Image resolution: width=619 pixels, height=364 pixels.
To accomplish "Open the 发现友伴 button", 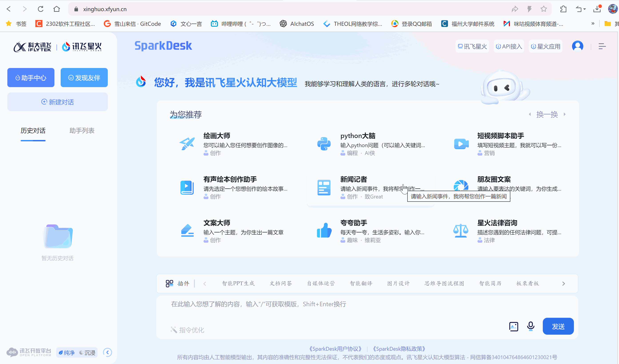I will point(84,78).
